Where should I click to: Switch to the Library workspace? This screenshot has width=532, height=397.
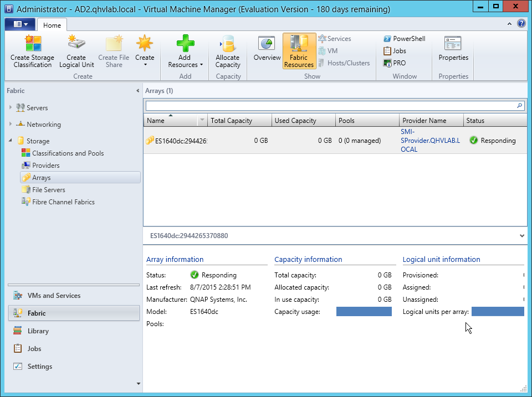(x=38, y=331)
